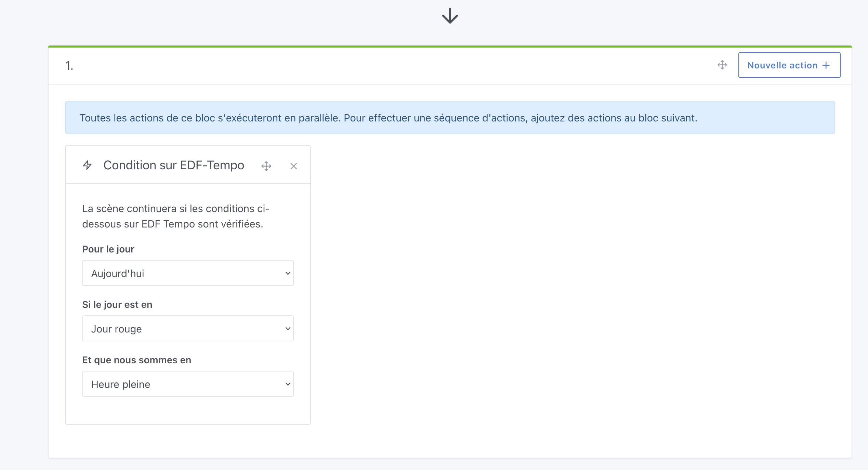
Task: Click the chevron arrow beside Heure pleine
Action: pos(288,384)
